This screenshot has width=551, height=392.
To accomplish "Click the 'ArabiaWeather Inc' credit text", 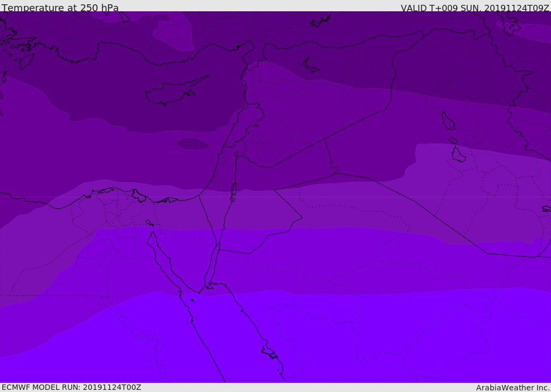I will 512,388.
